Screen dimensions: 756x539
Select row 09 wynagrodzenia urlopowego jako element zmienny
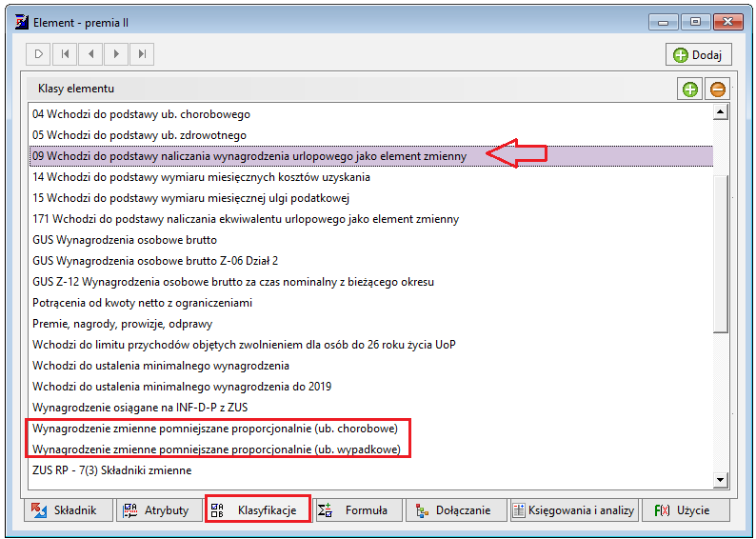[x=370, y=156]
